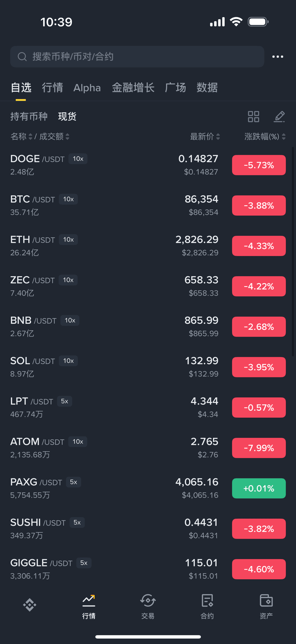The image size is (296, 644).
Task: Tap DOGE -5.73% change button
Action: [x=259, y=165]
